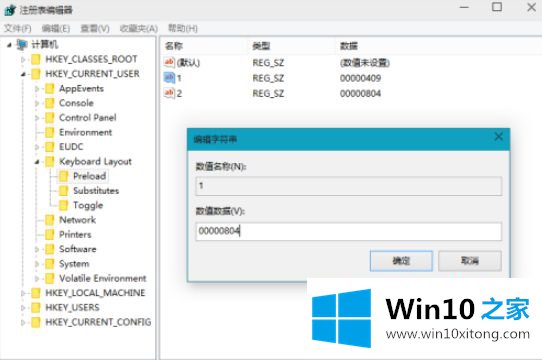Click the Substitutes folder icon
The height and width of the screenshot is (360, 542).
click(63, 191)
